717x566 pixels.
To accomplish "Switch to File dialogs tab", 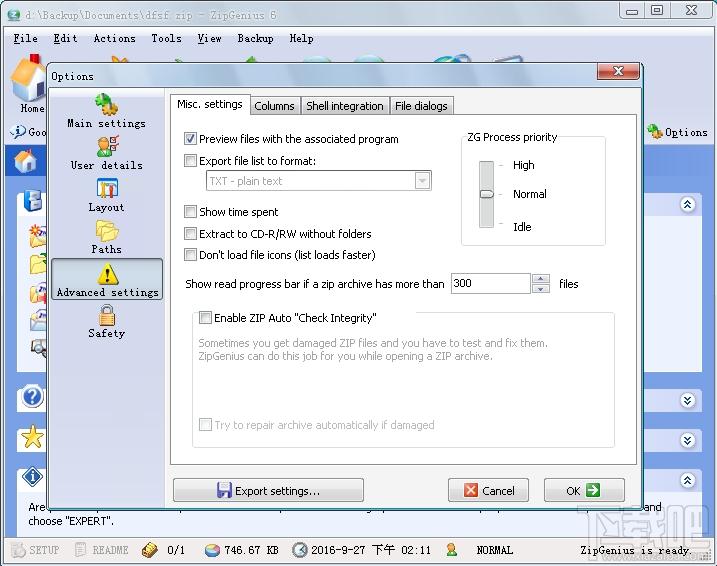I will tap(421, 106).
